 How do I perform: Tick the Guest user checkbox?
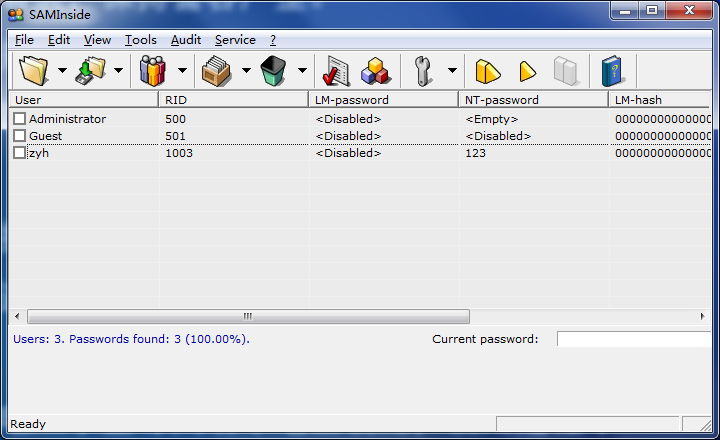click(19, 135)
